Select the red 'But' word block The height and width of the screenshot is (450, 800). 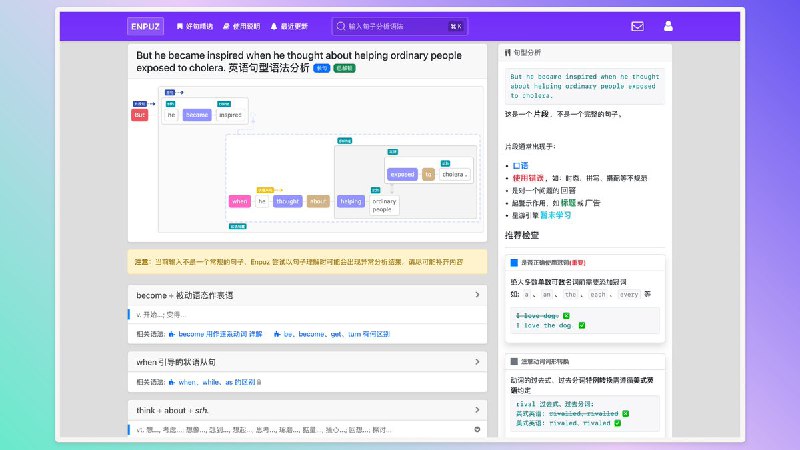tap(140, 115)
